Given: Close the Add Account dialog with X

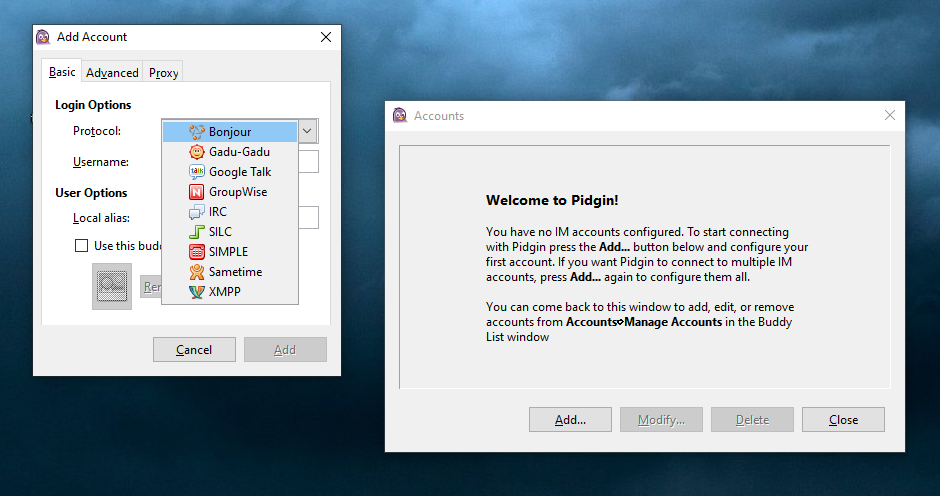Looking at the screenshot, I should point(326,37).
